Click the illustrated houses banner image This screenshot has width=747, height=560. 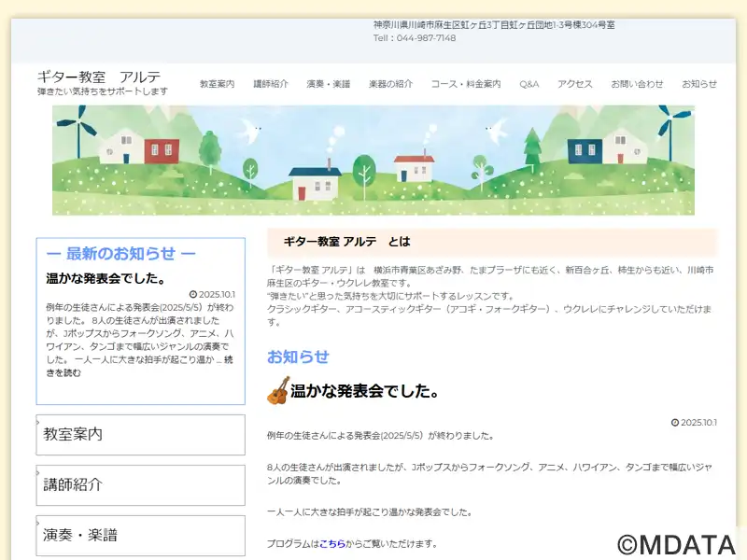pos(373,160)
